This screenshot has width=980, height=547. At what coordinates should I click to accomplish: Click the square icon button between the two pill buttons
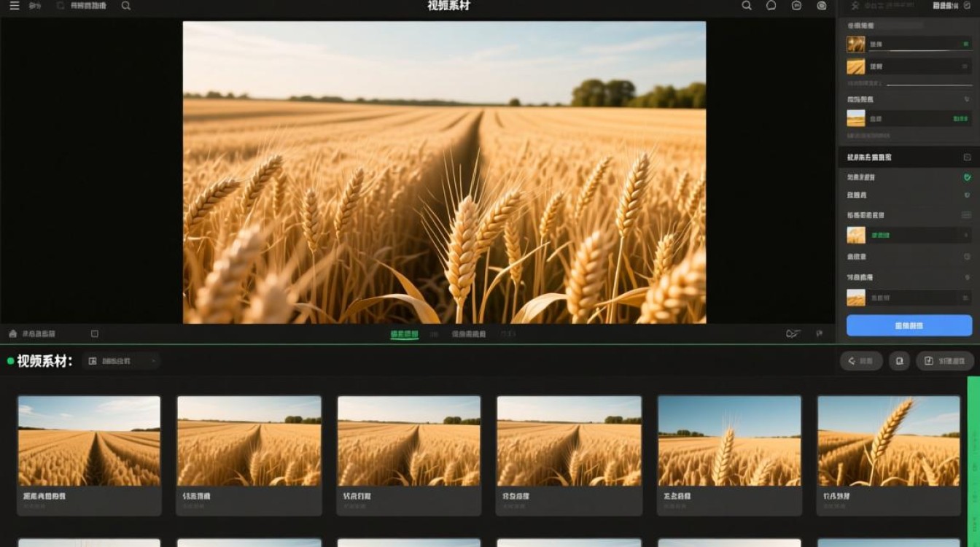[x=899, y=360]
